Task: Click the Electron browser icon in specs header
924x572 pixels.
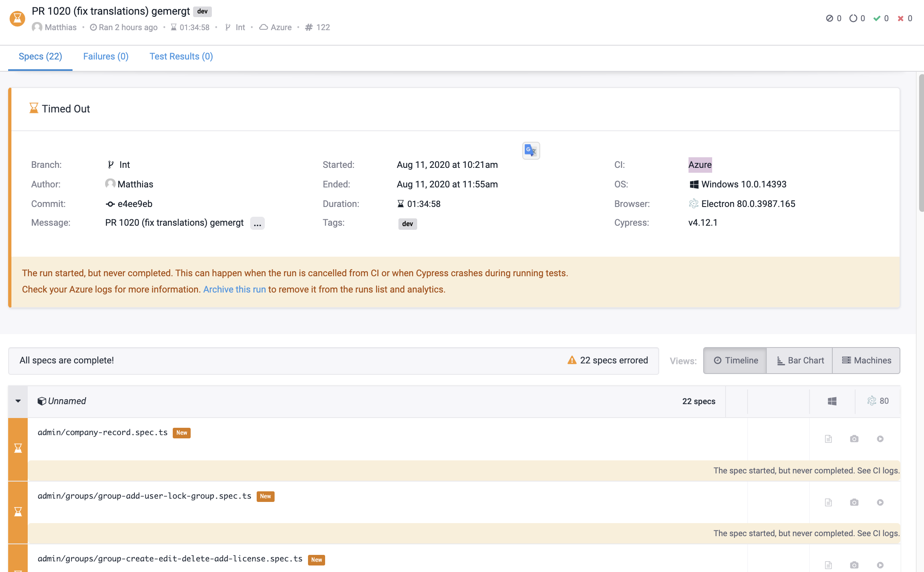Action: [x=872, y=400]
